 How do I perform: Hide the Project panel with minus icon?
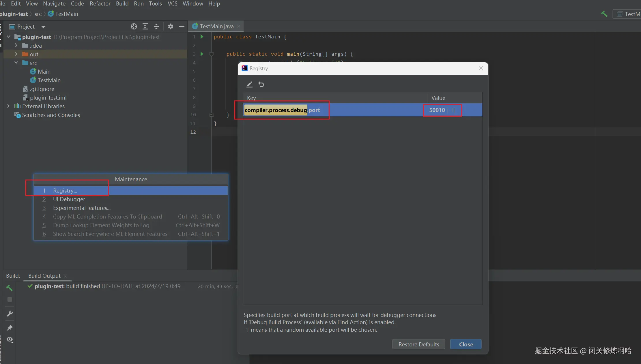pos(182,27)
